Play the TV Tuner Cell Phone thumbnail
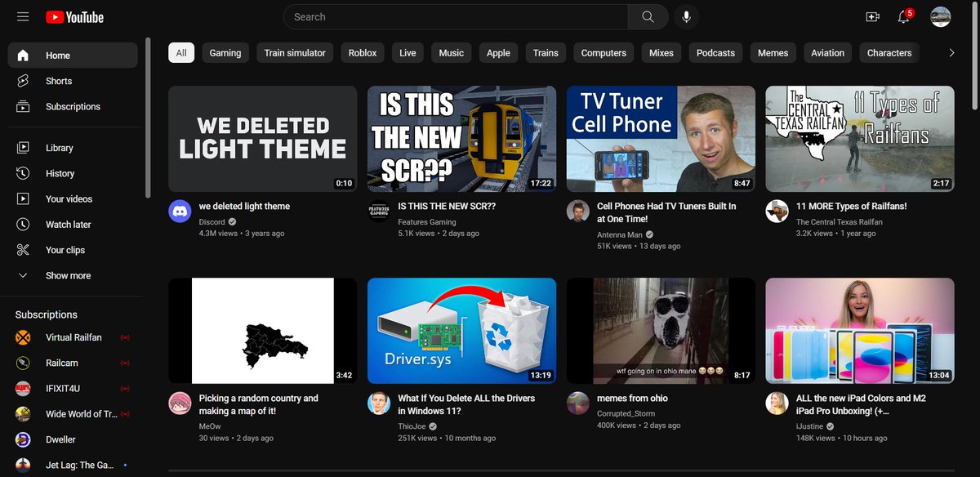 coord(661,139)
